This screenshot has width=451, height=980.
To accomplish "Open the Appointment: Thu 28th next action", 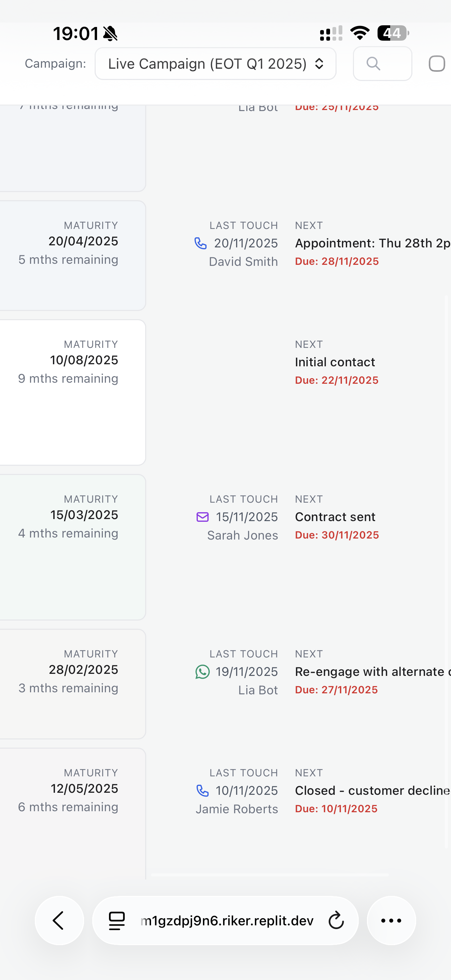I will coord(373,243).
